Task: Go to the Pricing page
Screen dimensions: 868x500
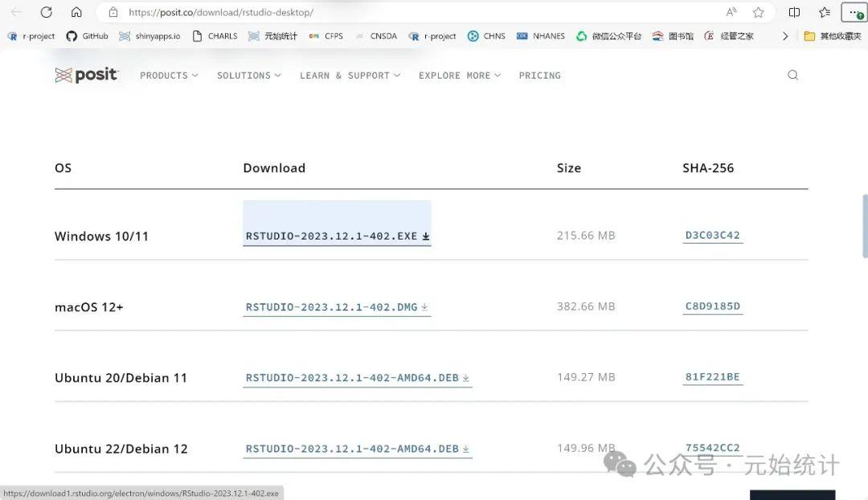Action: point(539,76)
